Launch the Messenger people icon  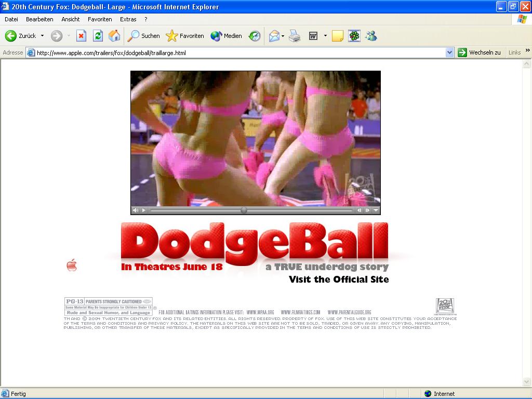371,36
